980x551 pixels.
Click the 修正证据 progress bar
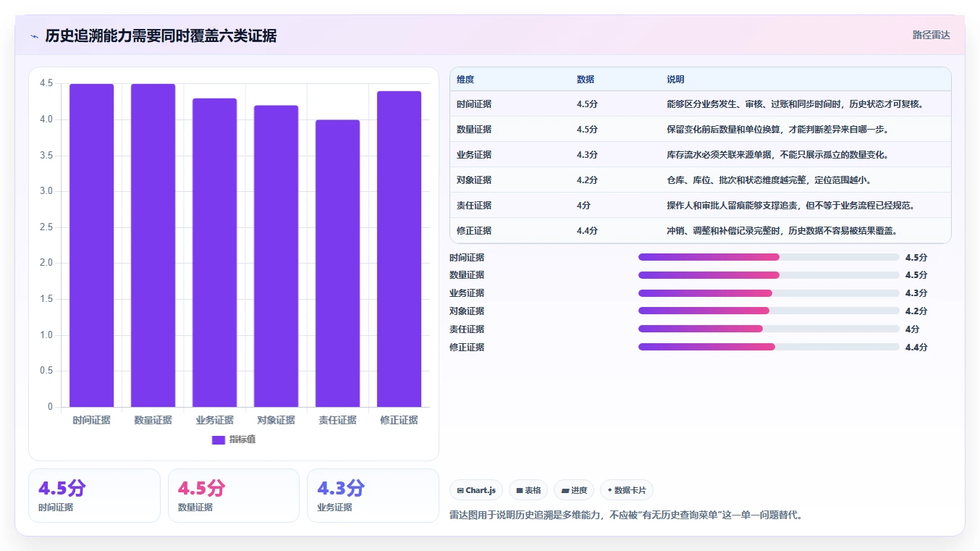pos(769,347)
